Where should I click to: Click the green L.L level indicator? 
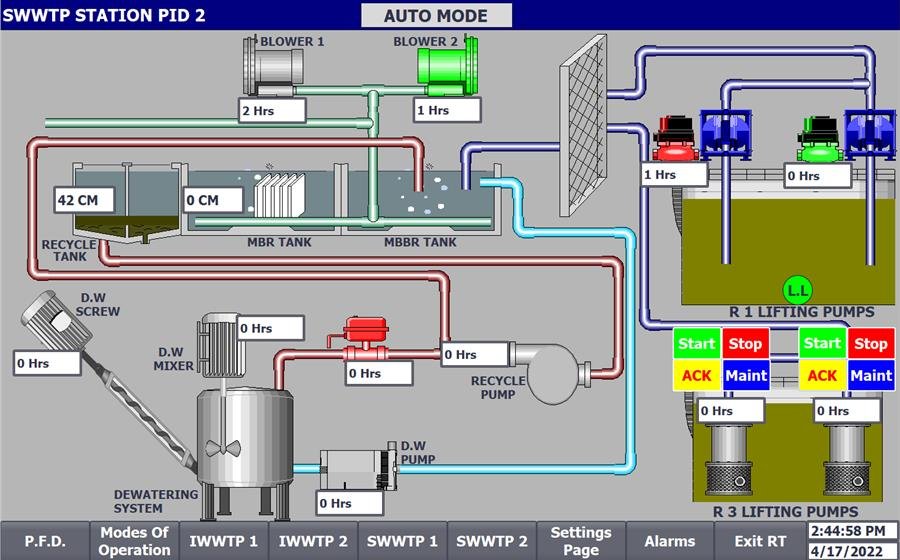point(798,290)
